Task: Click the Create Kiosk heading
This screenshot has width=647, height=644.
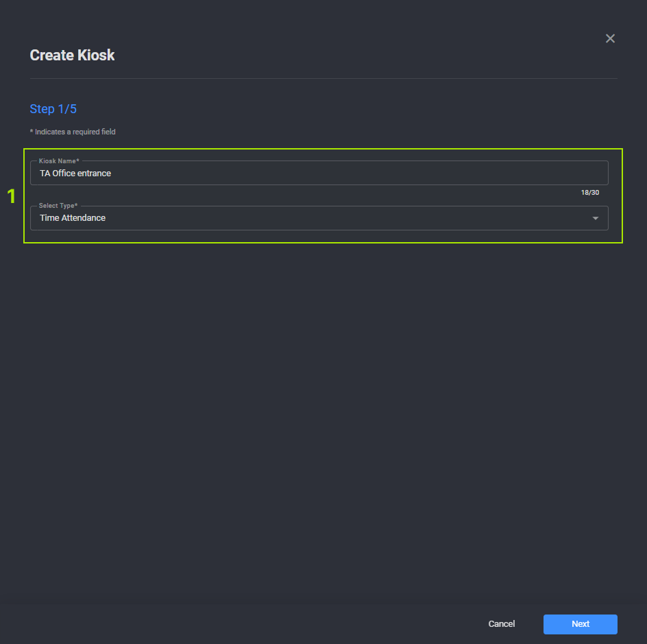Action: pos(72,56)
